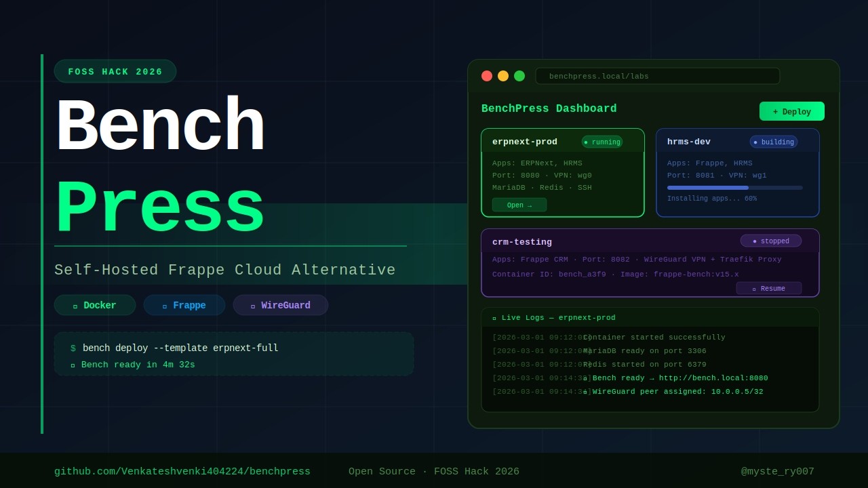This screenshot has width=868, height=488.
Task: Select the WireGuard tag pill
Action: [x=281, y=305]
